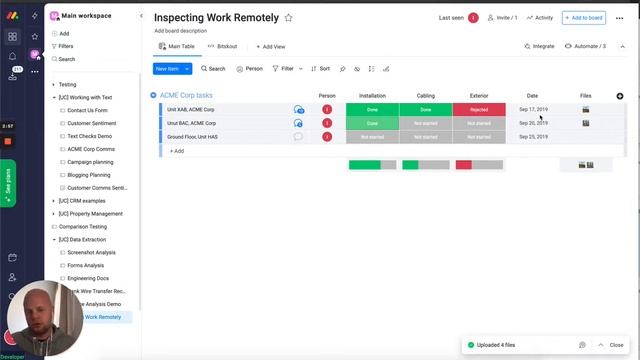This screenshot has width=640, height=360.
Task: Collapse the [UC] Data Extraction folder
Action: (x=53, y=240)
